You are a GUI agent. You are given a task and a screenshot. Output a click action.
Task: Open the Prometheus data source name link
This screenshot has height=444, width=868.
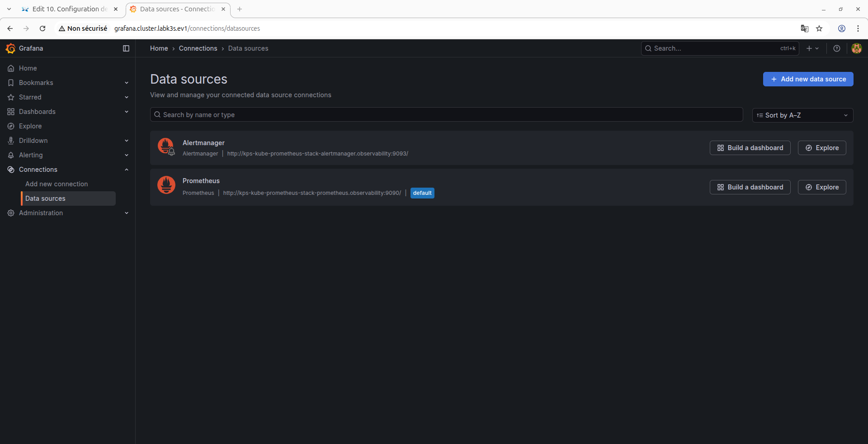pos(201,181)
